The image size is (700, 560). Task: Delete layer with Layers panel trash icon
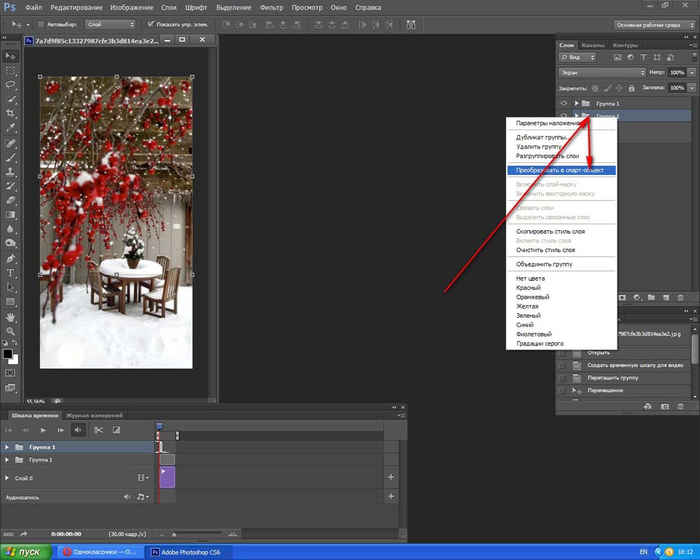(x=680, y=297)
